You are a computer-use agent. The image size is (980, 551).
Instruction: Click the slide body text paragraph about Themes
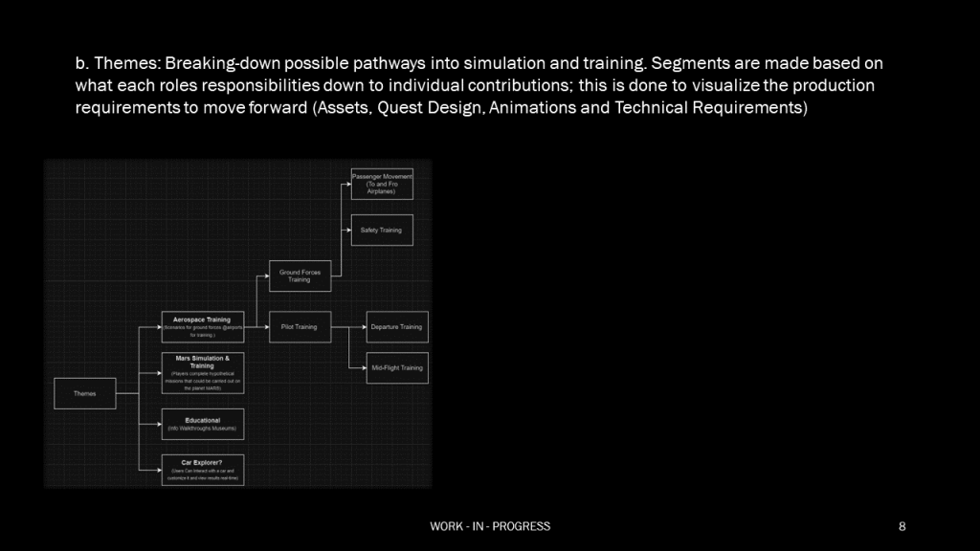click(x=479, y=85)
